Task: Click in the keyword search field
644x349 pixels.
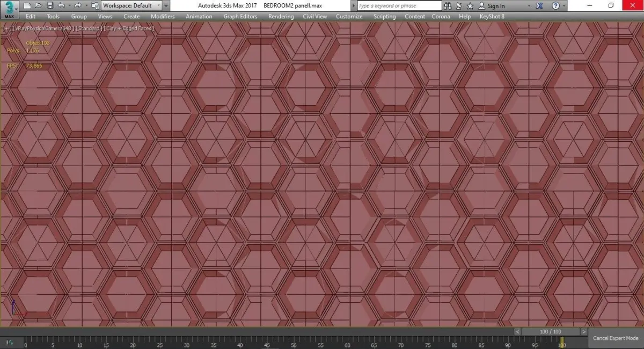Action: [399, 6]
